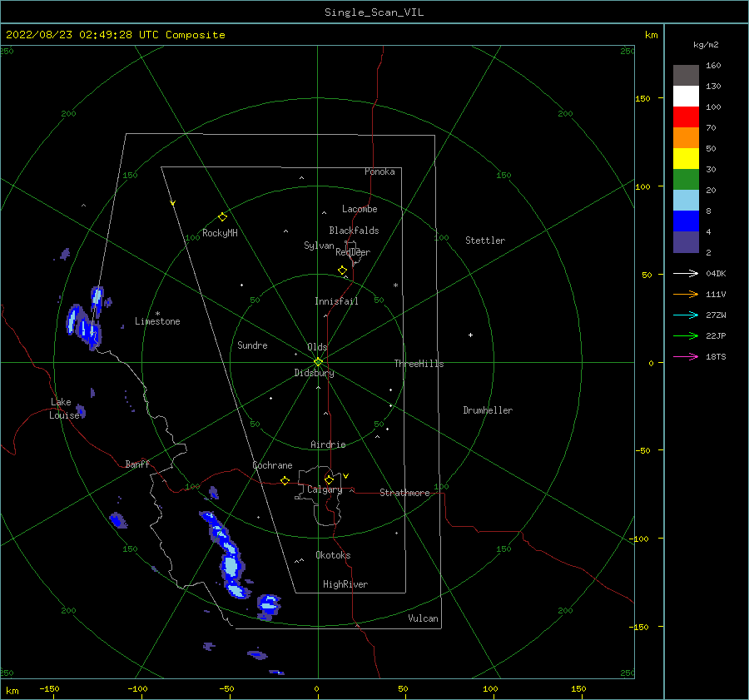This screenshot has height=700, width=749.
Task: Click the blue storm cell west of HighRiver
Action: [269, 605]
